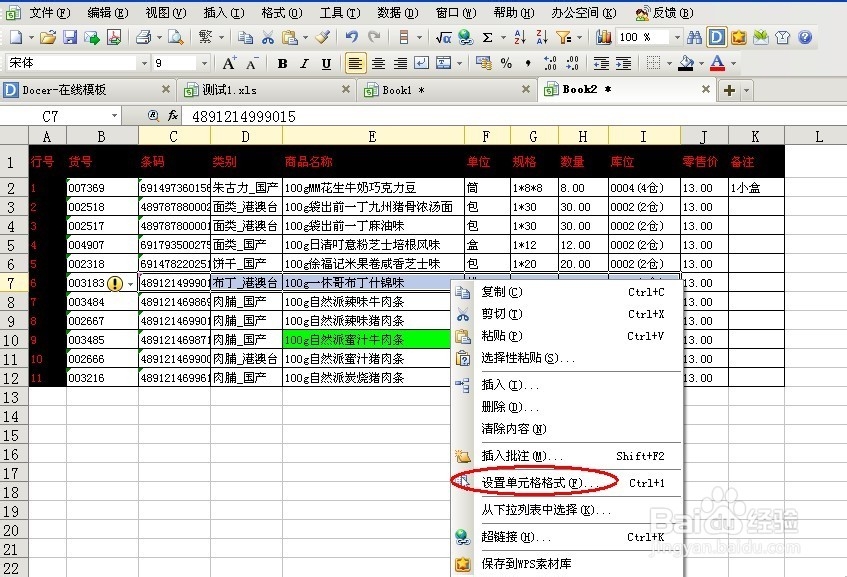Open the 数据 menu
Viewport: 847px width, 577px height.
pos(395,13)
